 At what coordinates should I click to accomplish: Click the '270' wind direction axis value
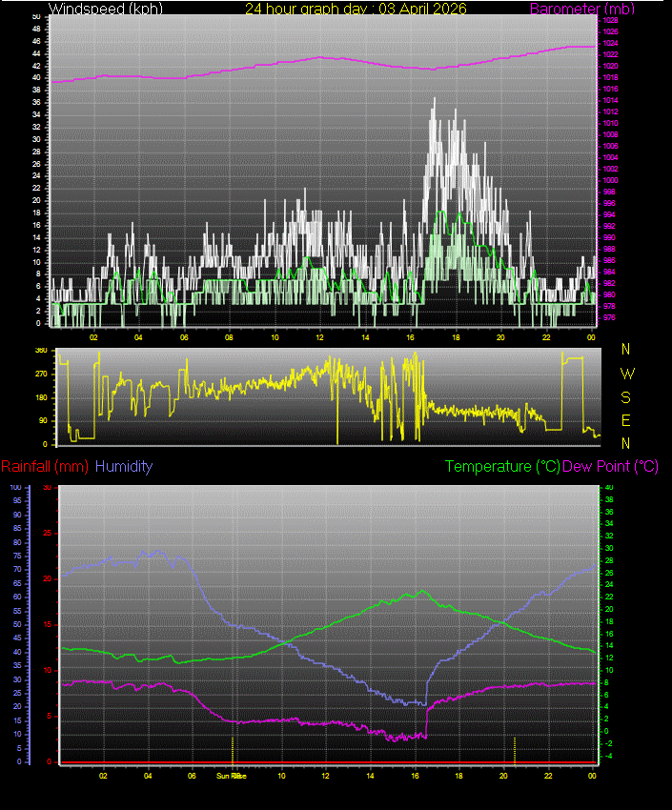41,374
